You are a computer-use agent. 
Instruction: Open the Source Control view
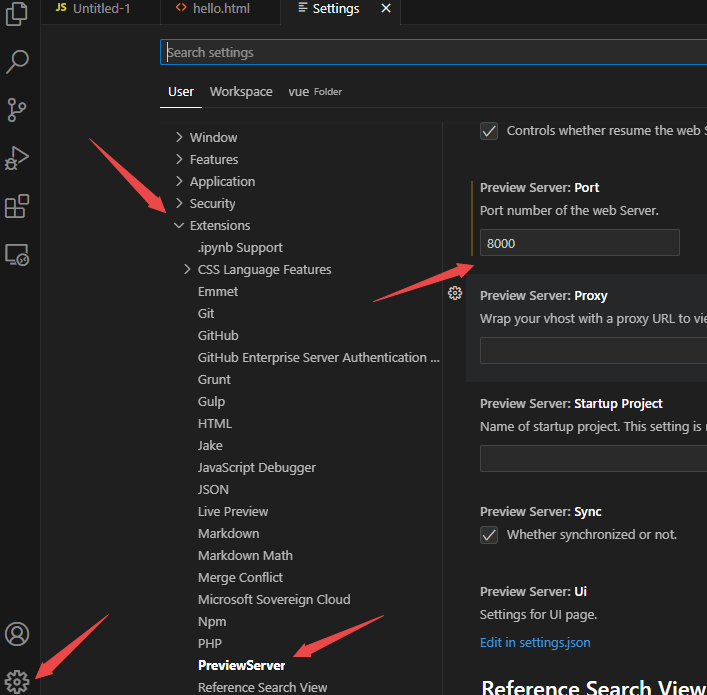click(x=17, y=110)
